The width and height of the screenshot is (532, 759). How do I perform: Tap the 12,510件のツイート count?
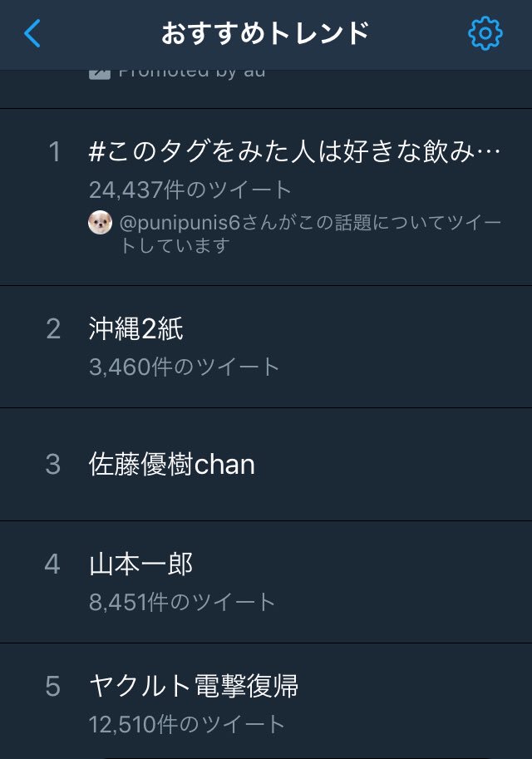(x=187, y=724)
